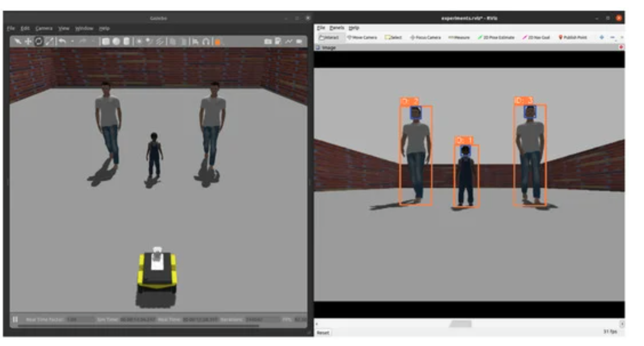Add a spot light in Gazebo
This screenshot has width=644, height=346.
pyautogui.click(x=149, y=42)
